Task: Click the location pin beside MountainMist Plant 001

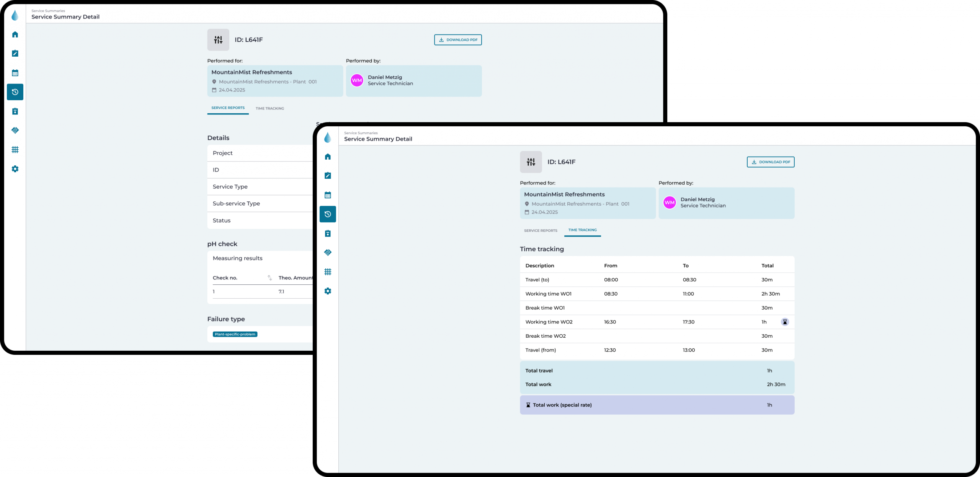Action: pos(527,204)
